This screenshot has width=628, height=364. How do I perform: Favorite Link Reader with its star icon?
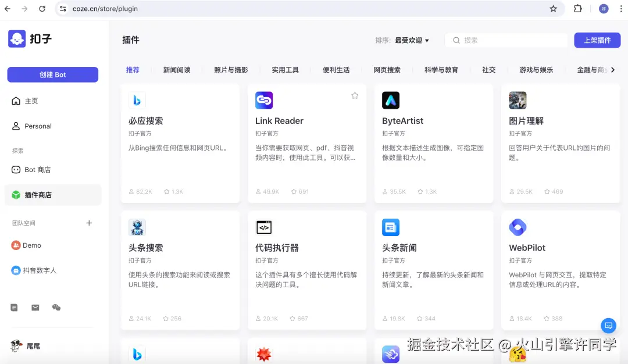(x=355, y=95)
